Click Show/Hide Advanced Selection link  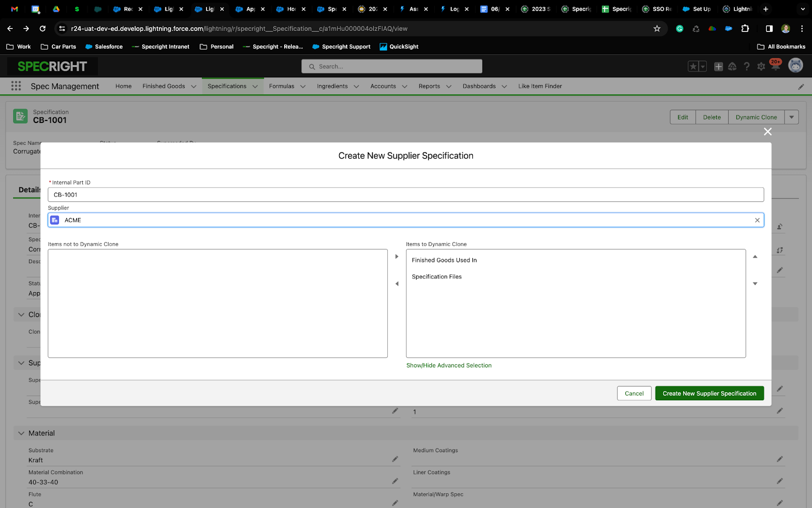(x=449, y=365)
